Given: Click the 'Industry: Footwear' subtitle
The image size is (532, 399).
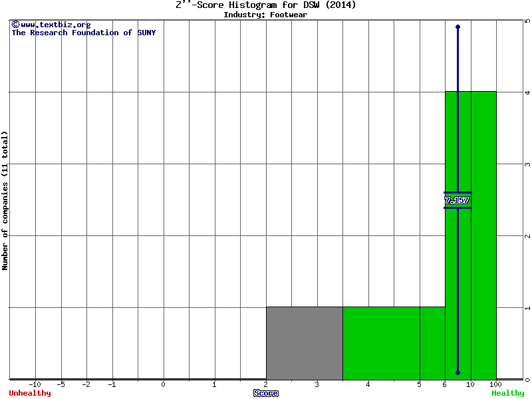Looking at the screenshot, I should coord(265,15).
